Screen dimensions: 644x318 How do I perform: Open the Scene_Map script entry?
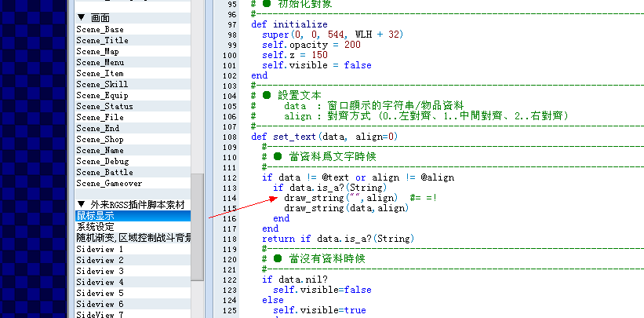pos(133,51)
